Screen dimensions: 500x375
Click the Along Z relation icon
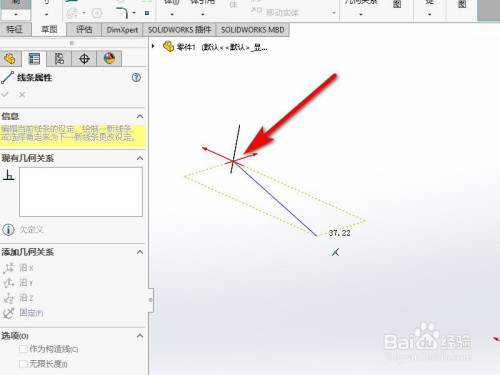point(8,298)
